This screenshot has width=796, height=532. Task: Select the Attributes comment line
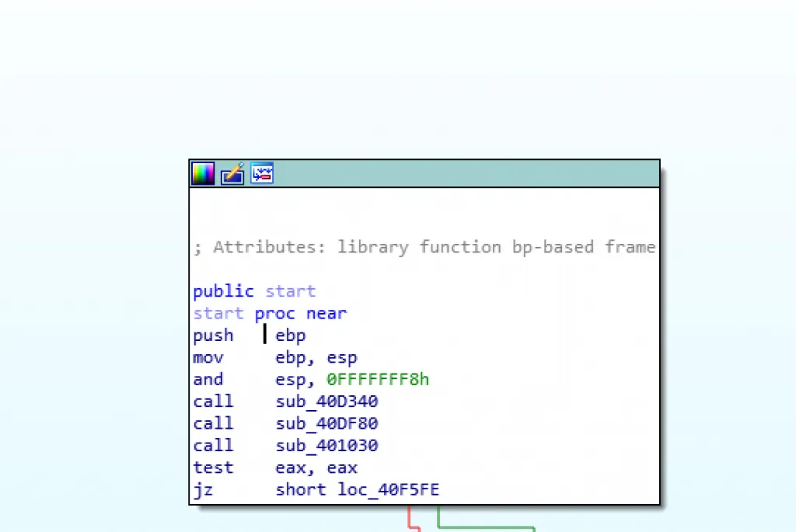click(424, 247)
